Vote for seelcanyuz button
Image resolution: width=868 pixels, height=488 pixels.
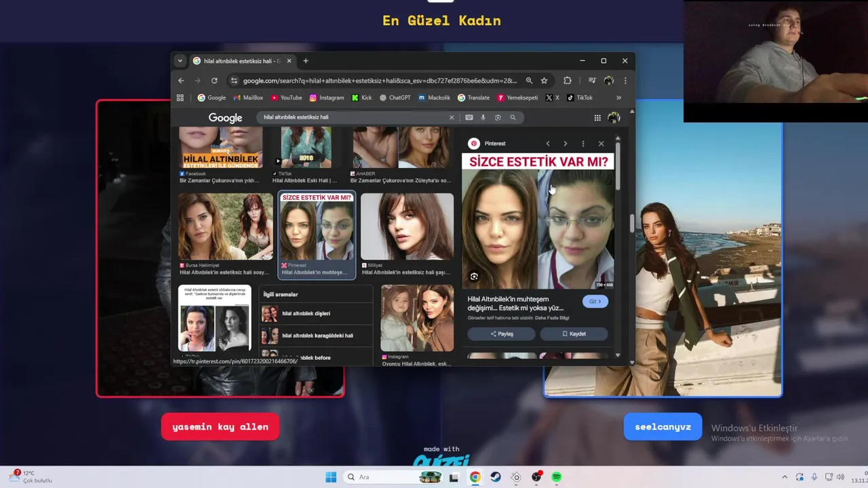click(663, 427)
